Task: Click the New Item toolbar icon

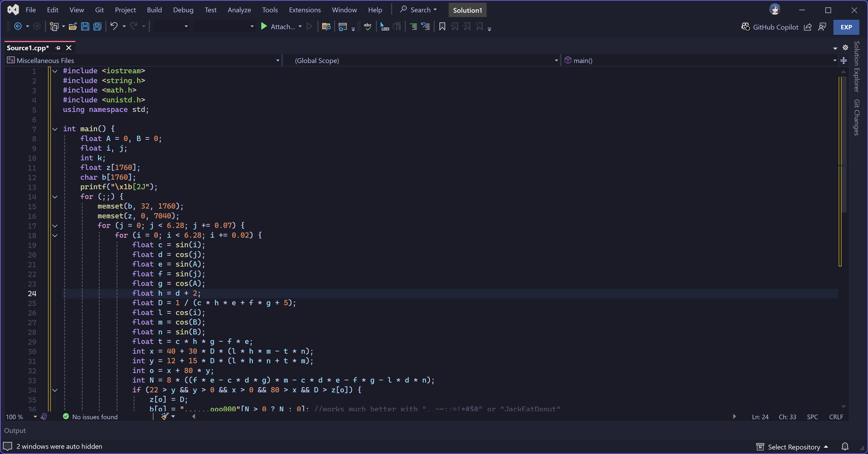Action: click(x=54, y=26)
